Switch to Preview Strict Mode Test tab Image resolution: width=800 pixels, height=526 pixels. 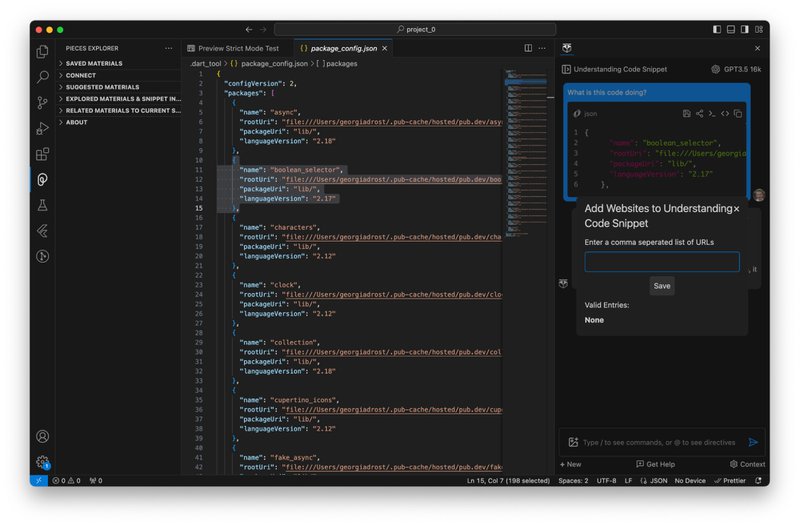238,48
